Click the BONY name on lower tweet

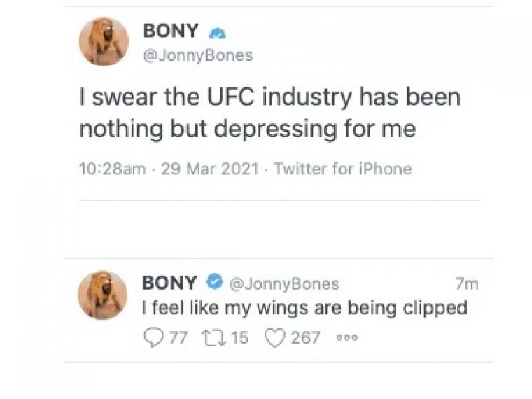169,283
